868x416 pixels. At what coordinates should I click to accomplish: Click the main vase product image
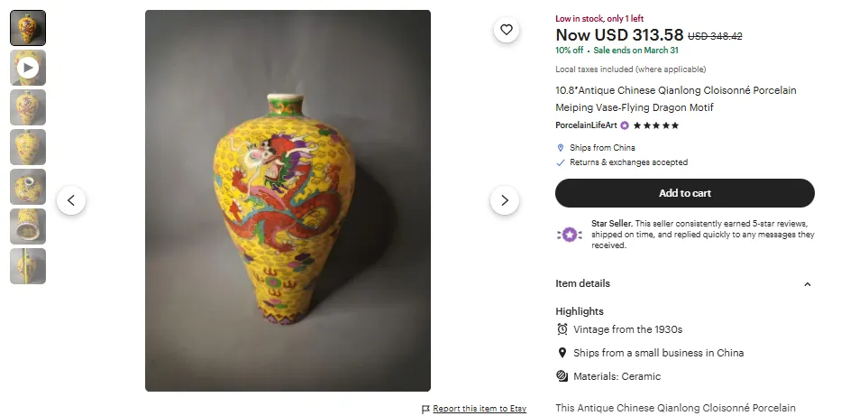tap(288, 200)
